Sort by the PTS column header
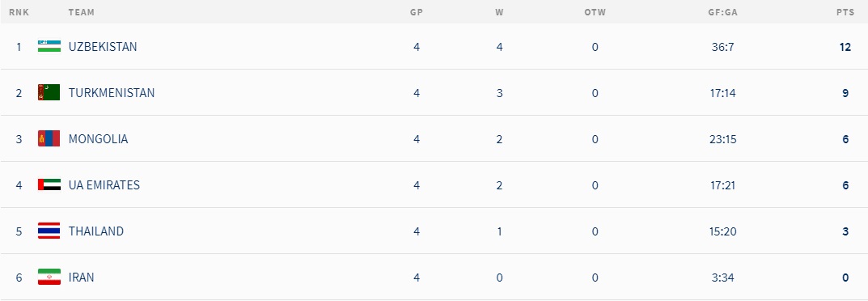Screen dimensions: 868x301 tap(845, 12)
